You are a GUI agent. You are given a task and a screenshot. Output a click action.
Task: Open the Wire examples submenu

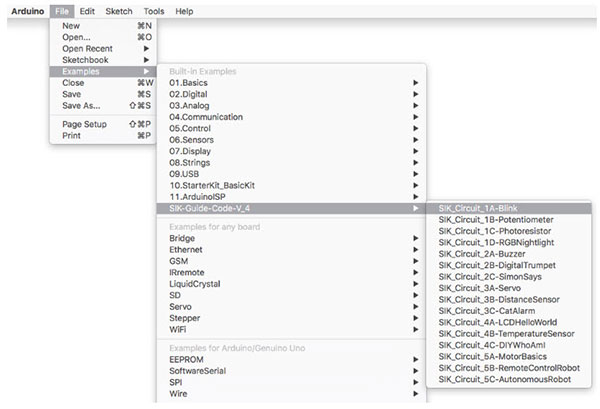[291, 394]
